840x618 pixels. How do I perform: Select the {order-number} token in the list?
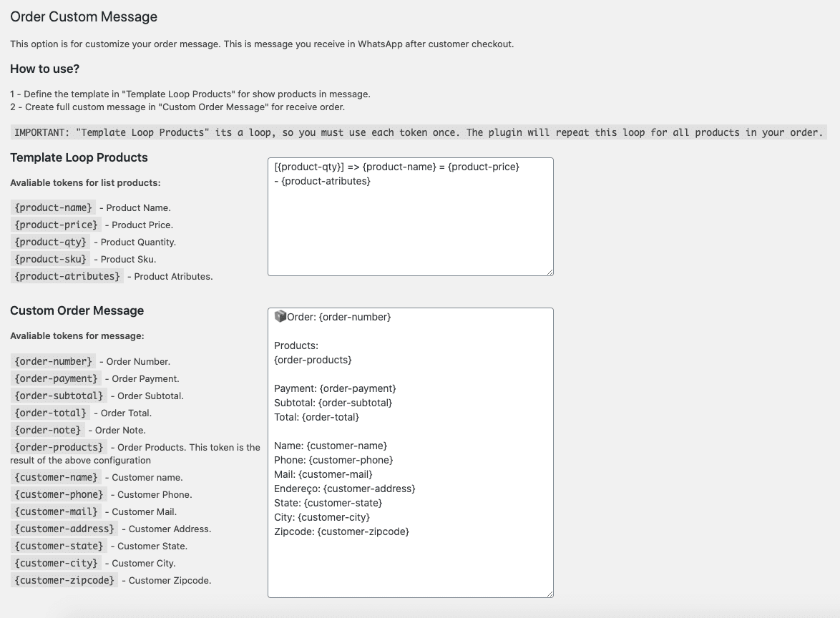point(53,361)
